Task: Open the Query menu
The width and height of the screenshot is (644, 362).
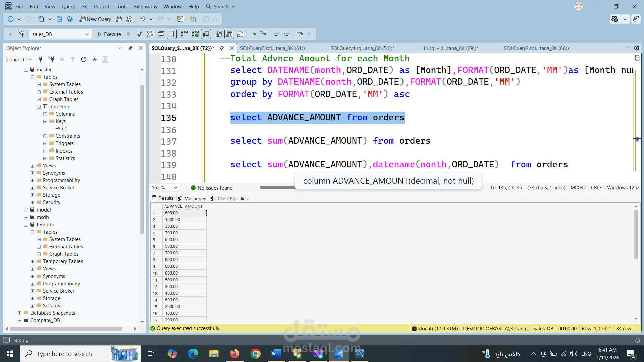Action: click(68, 6)
